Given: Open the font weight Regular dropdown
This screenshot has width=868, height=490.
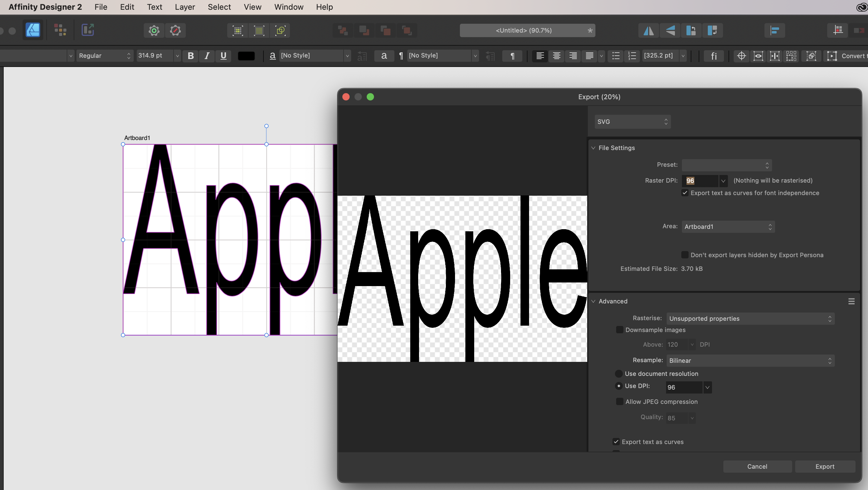Looking at the screenshot, I should (105, 56).
